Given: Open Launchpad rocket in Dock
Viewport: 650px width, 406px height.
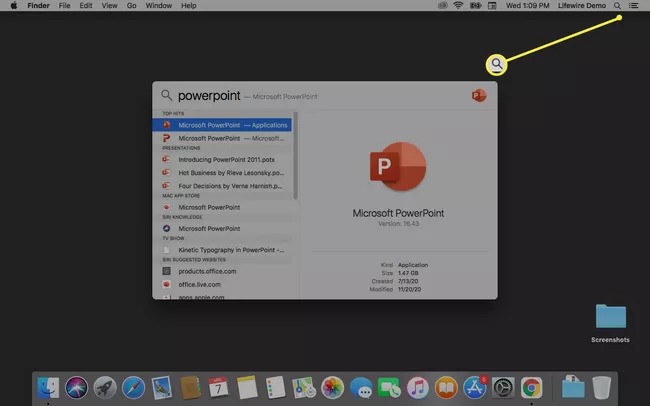Looking at the screenshot, I should 105,388.
